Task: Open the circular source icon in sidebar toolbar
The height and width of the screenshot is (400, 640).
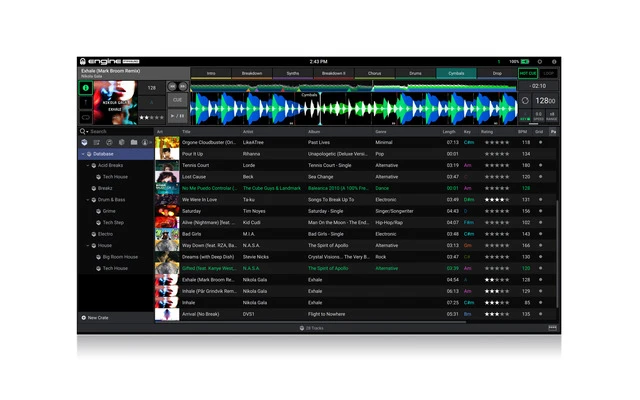Action: click(145, 142)
